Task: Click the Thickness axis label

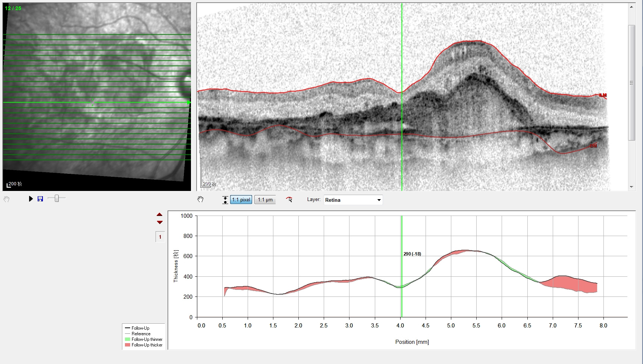Action: click(x=176, y=266)
